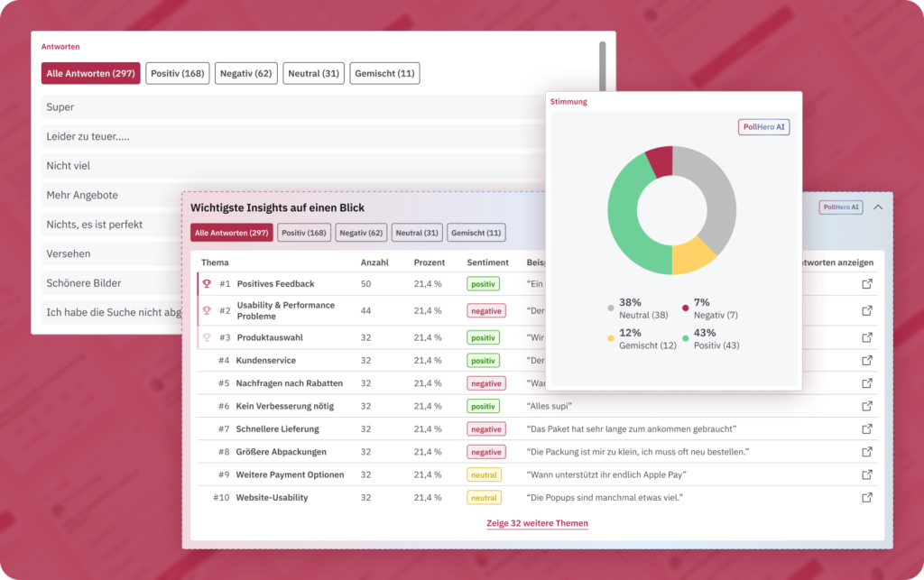Click trophy icon beside #2 Usability & Performance

point(207,310)
